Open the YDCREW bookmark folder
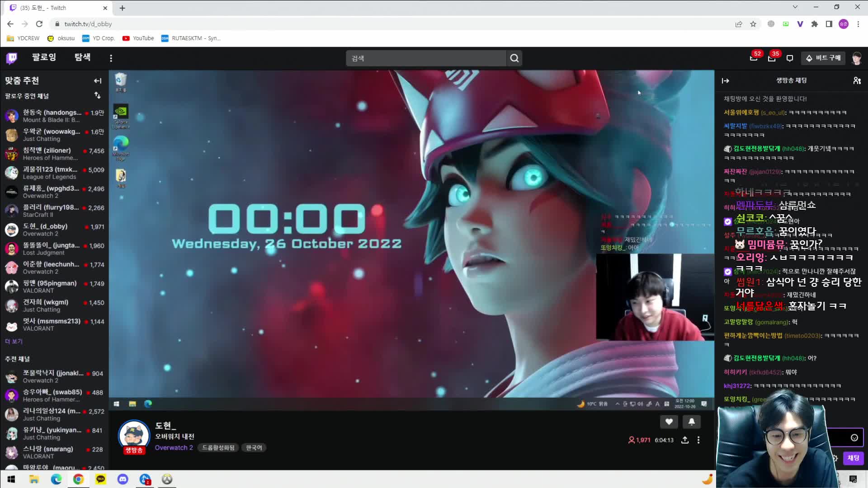868x488 pixels. click(x=23, y=38)
